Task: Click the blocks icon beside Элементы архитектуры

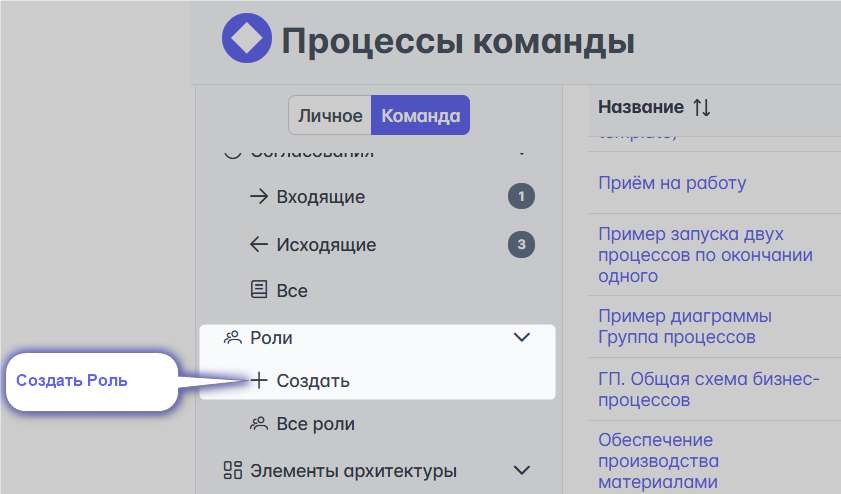Action: click(233, 470)
